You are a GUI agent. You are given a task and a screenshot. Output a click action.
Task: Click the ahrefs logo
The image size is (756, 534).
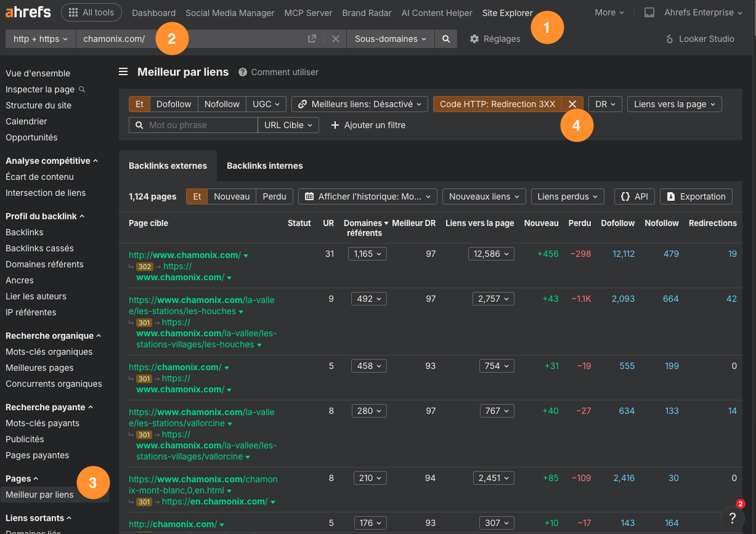[x=28, y=12]
